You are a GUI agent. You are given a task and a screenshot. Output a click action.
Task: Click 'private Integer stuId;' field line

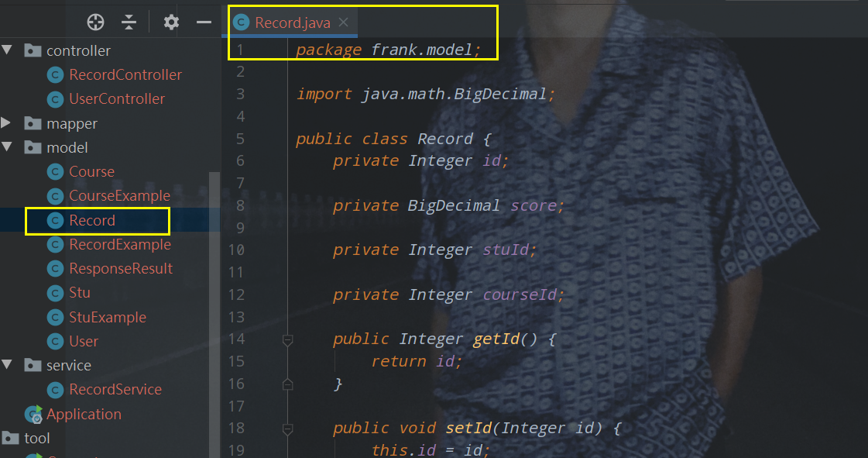[434, 250]
